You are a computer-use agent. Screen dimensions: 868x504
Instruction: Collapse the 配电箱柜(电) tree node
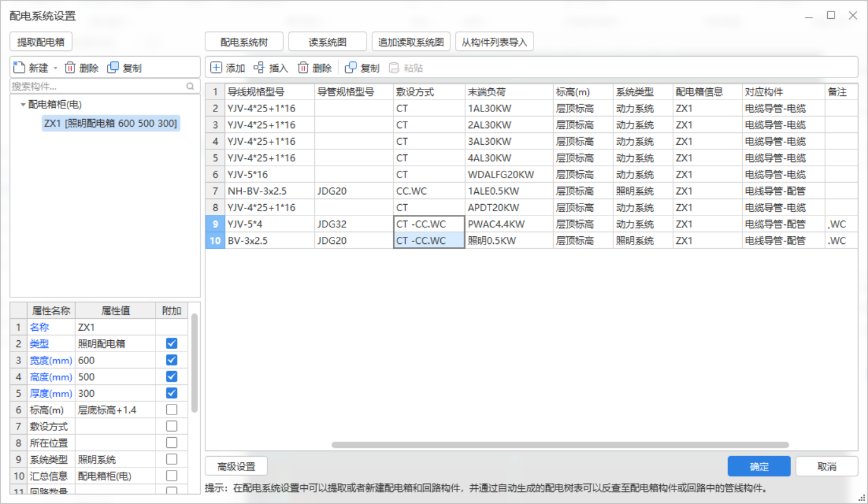click(23, 105)
